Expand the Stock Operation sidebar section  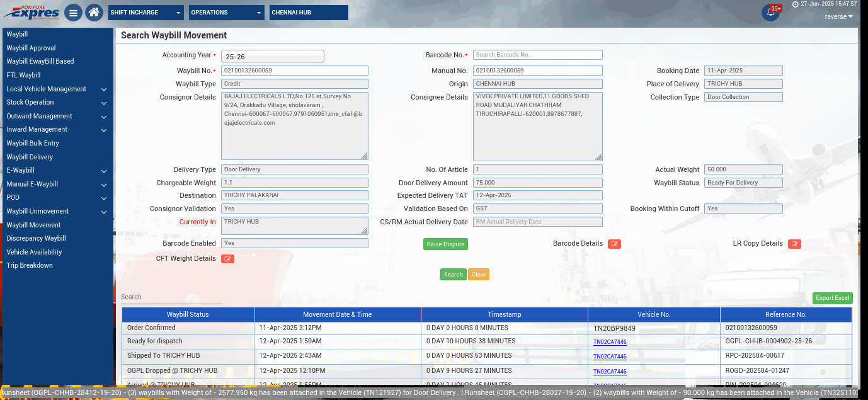(57, 103)
